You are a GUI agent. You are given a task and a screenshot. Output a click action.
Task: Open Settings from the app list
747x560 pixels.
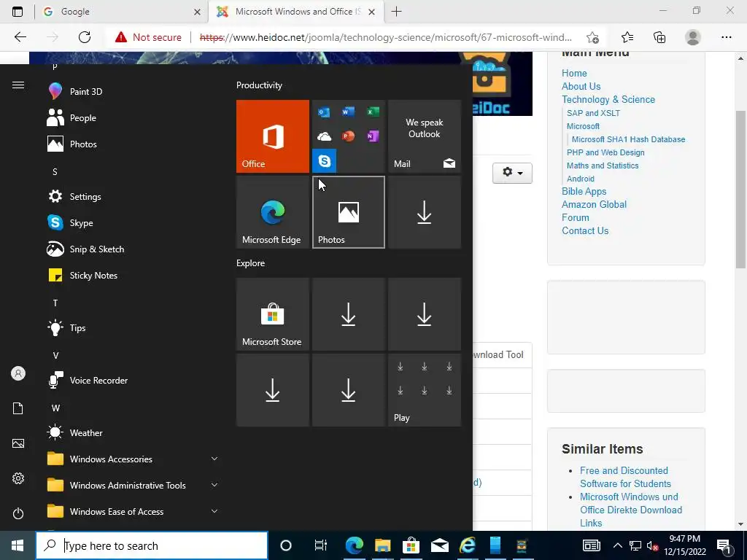click(133, 196)
